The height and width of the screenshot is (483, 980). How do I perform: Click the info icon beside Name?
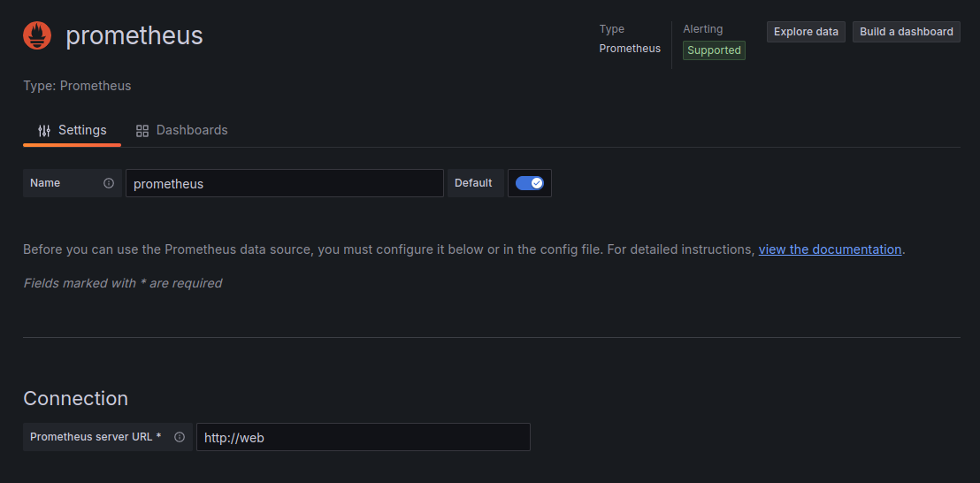[x=109, y=183]
